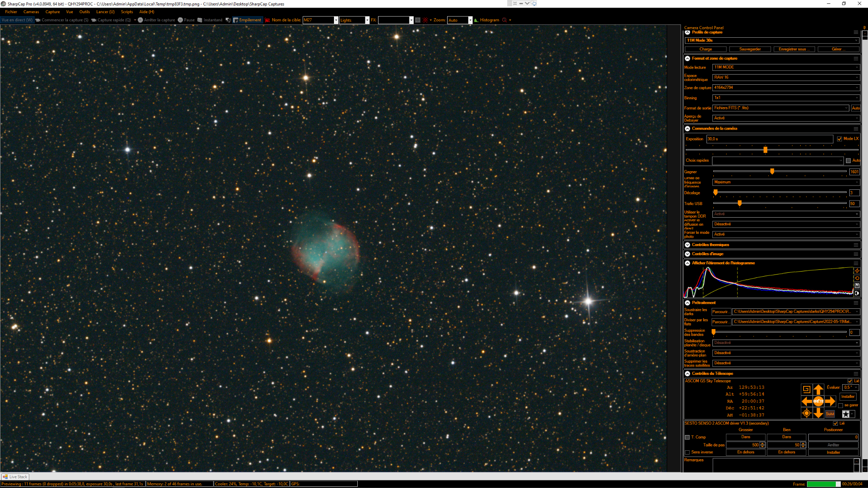868x488 pixels.
Task: Click the crosshair target icon in telescope controls
Action: click(x=807, y=413)
